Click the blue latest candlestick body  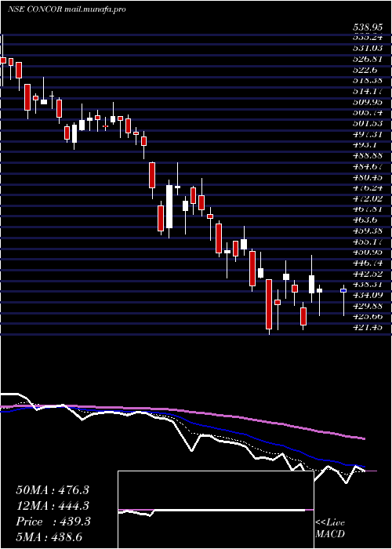[x=343, y=291]
